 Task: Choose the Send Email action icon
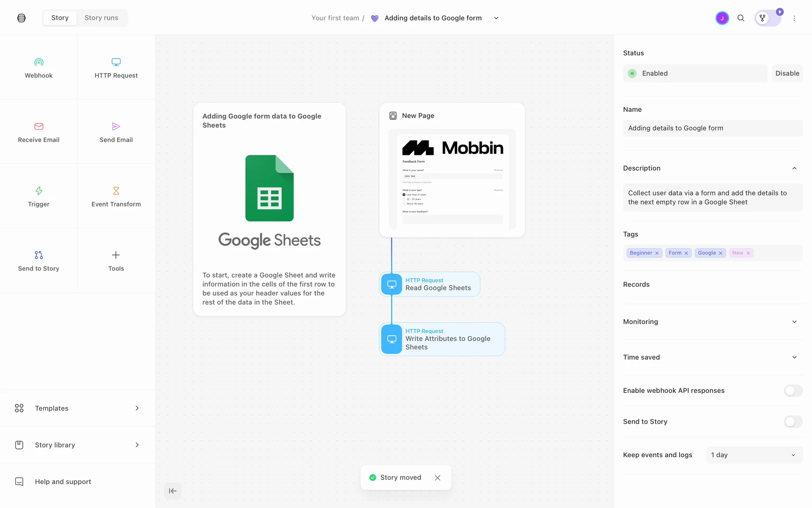point(116,127)
